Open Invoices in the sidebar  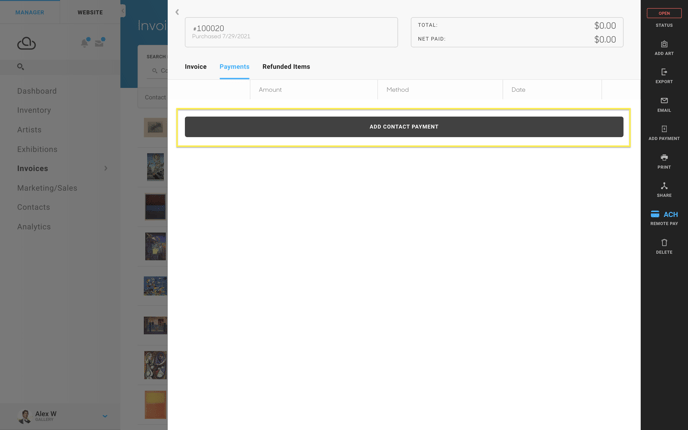pyautogui.click(x=32, y=168)
